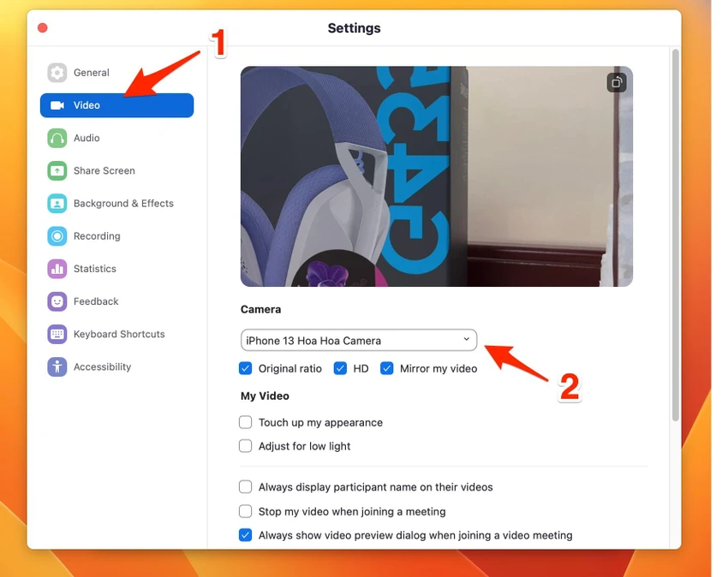
Task: Open General settings gear icon
Action: point(57,73)
